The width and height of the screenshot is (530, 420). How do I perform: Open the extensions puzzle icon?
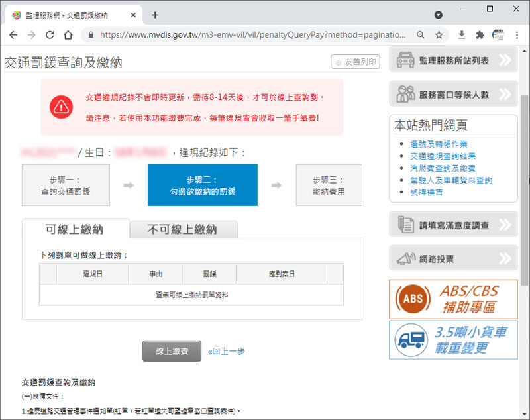[x=480, y=35]
